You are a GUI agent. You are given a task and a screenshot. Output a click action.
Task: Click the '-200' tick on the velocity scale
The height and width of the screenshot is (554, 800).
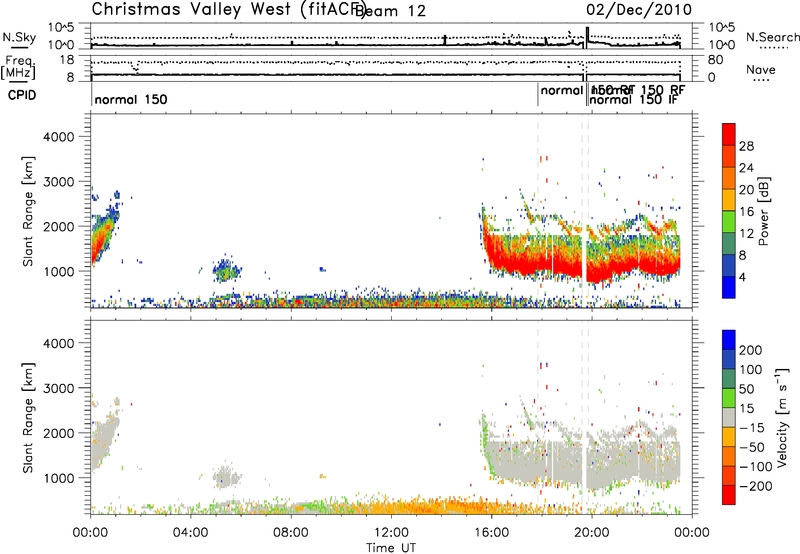coord(756,486)
